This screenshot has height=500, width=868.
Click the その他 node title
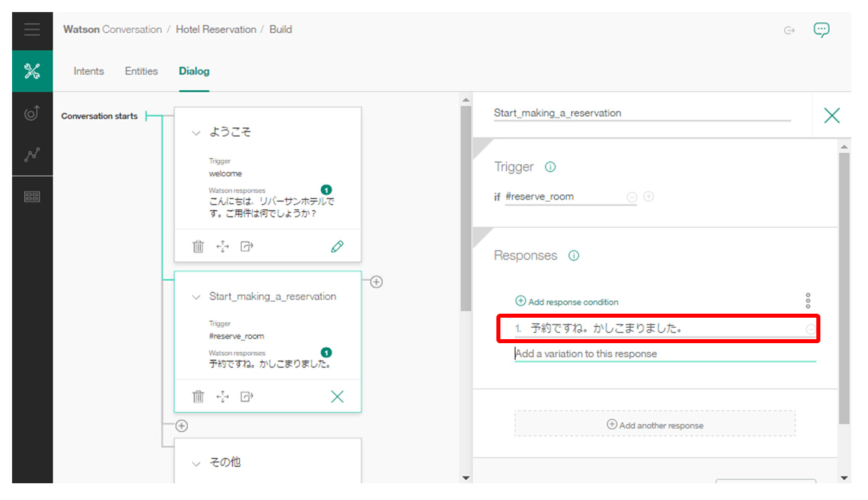(225, 462)
